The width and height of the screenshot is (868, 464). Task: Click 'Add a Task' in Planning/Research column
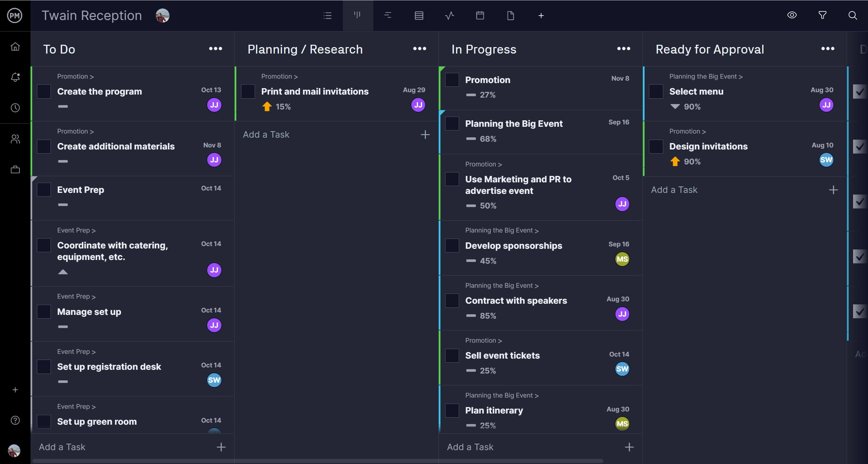(266, 134)
